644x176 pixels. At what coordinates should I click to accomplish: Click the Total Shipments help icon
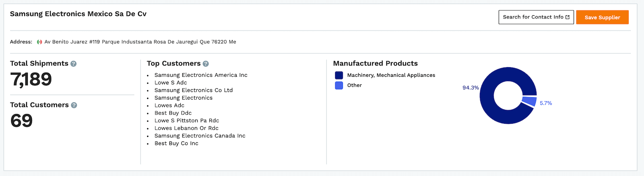point(73,63)
